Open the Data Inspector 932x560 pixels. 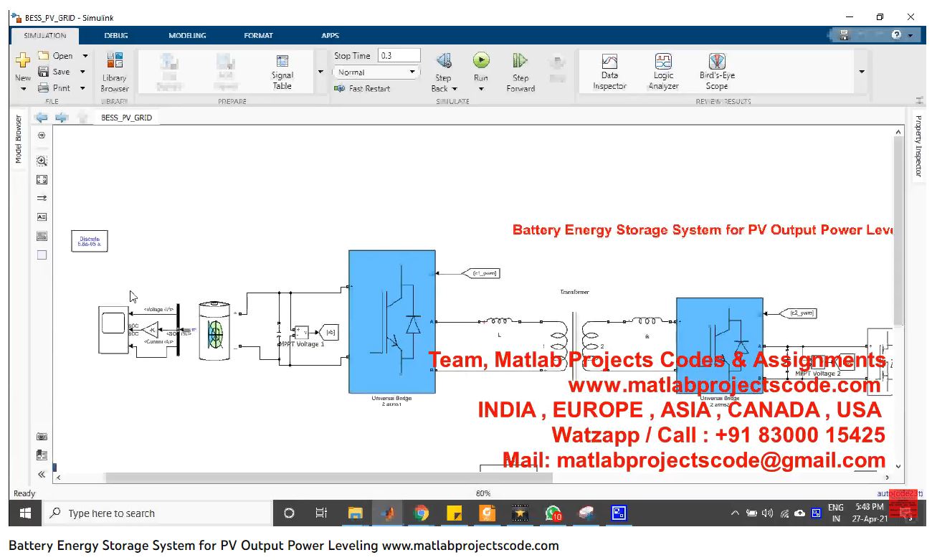pyautogui.click(x=609, y=71)
